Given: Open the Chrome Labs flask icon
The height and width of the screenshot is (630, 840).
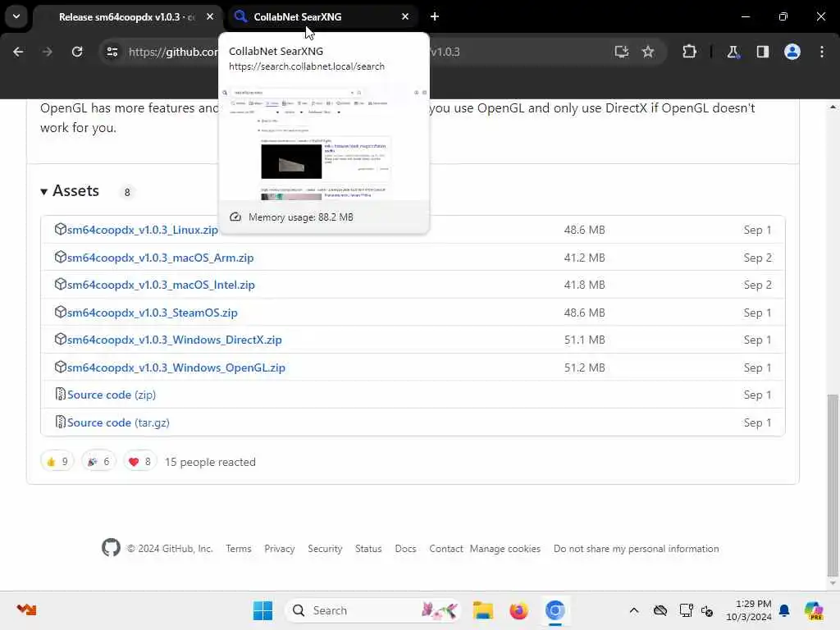Looking at the screenshot, I should (x=733, y=52).
